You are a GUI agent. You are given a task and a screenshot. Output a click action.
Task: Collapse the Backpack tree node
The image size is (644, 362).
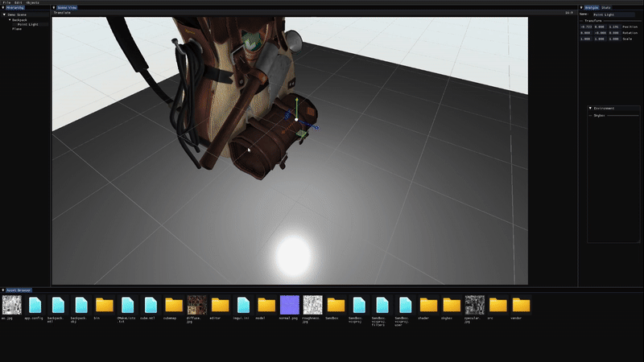point(10,19)
